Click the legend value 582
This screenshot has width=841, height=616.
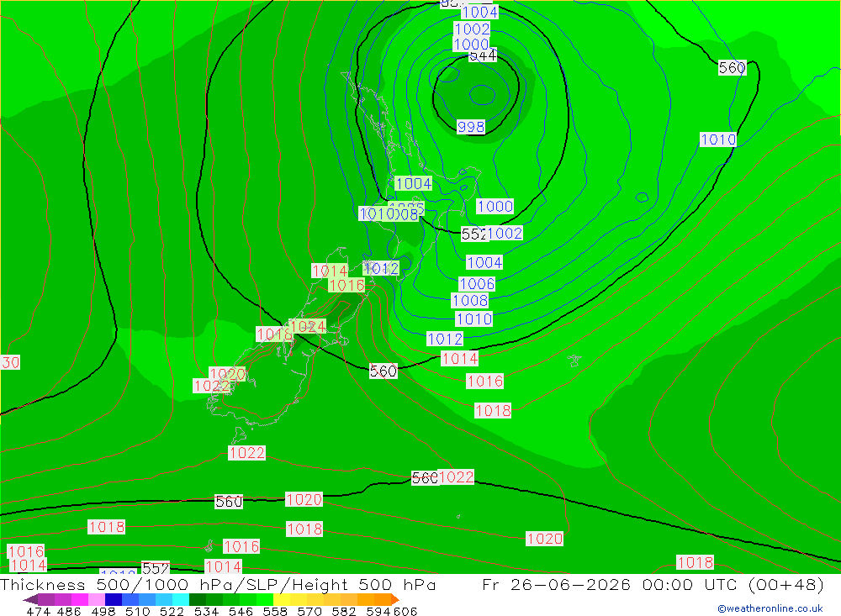click(344, 611)
